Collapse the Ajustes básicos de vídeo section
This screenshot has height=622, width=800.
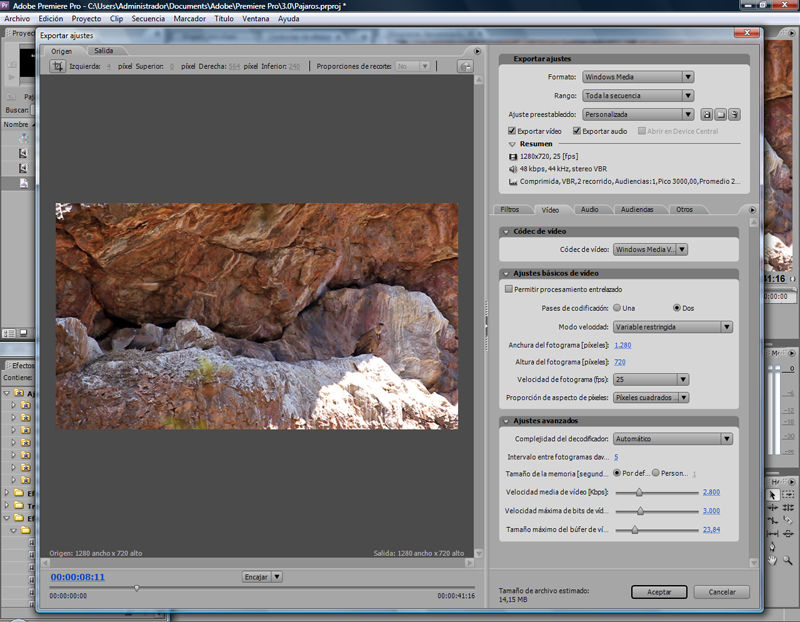tap(506, 273)
